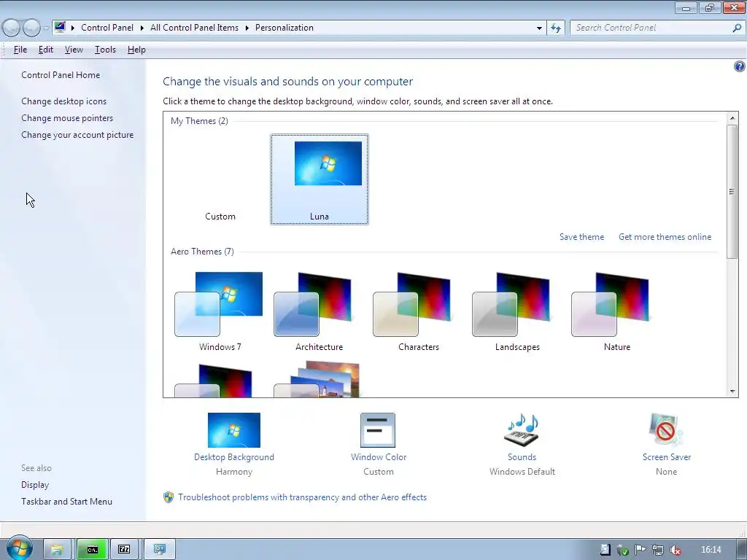Image resolution: width=747 pixels, height=560 pixels.
Task: Open 7-Zip from the taskbar
Action: (x=124, y=550)
